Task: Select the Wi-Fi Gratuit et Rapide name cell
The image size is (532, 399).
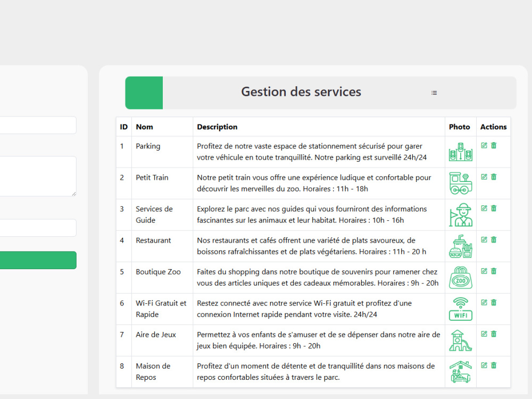Action: [162, 309]
